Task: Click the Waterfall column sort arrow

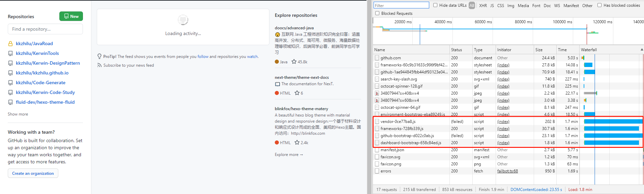Action: point(641,50)
